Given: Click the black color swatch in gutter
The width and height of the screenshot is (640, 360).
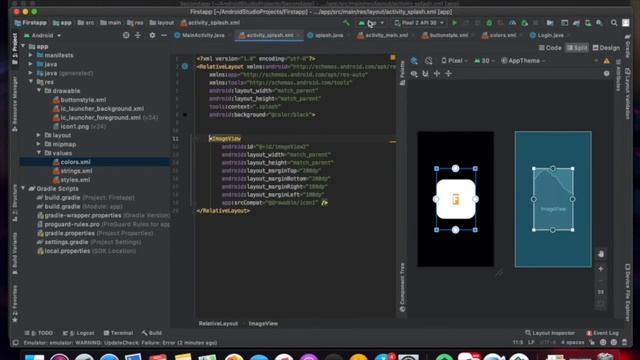Looking at the screenshot, I should pyautogui.click(x=185, y=115).
